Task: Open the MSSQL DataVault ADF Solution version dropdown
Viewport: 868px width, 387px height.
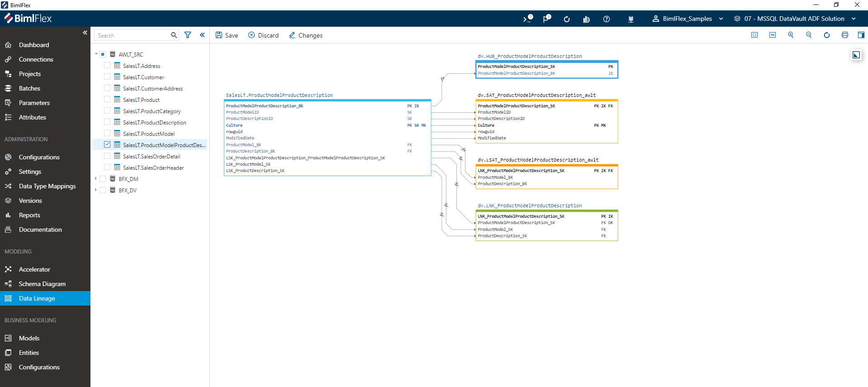Action: [x=795, y=19]
